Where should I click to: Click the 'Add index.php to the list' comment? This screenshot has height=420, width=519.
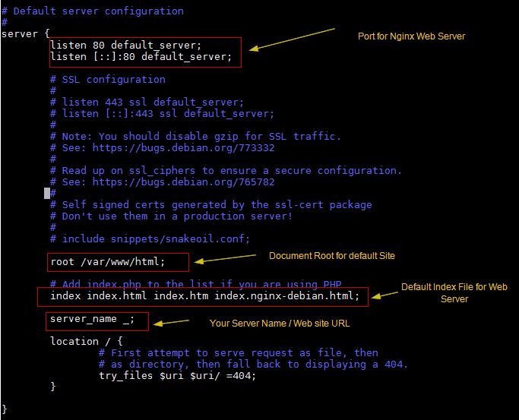click(195, 284)
